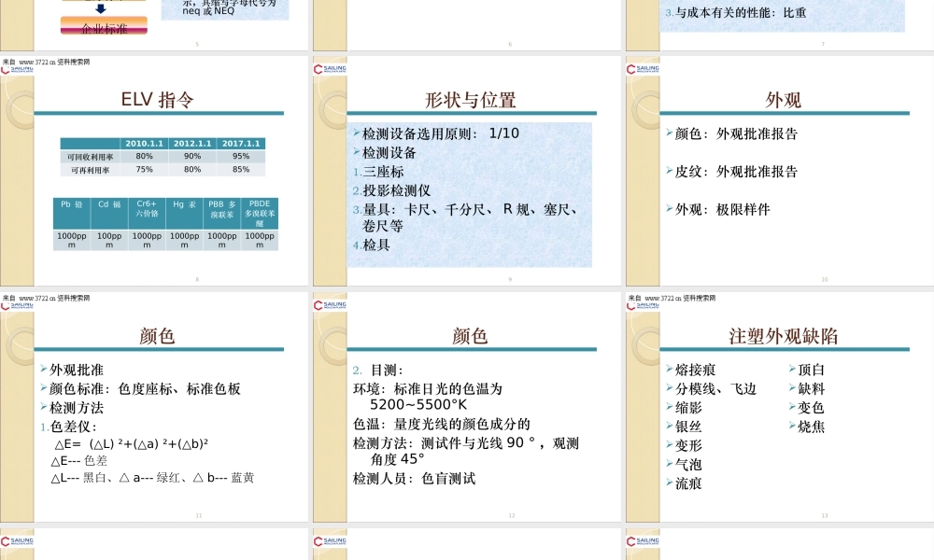Viewport: 934px width, 560px height.
Task: Click SAILING logo on the 目测 颜色 slide
Action: coord(330,305)
